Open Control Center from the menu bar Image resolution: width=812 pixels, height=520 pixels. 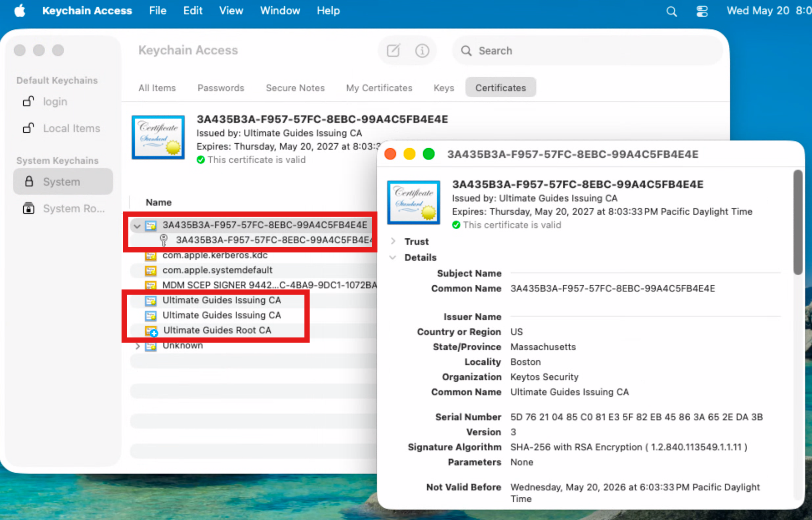tap(702, 11)
